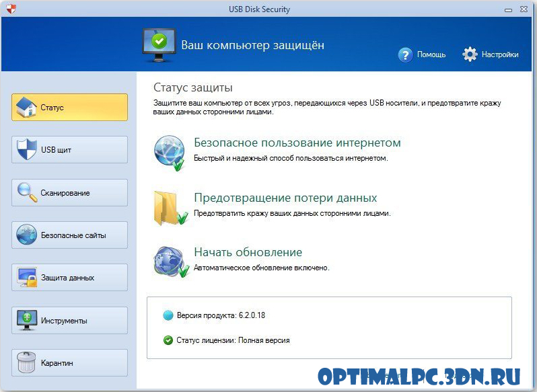Click the app shield icon in title bar
Image resolution: width=537 pixels, height=392 pixels.
click(x=11, y=9)
